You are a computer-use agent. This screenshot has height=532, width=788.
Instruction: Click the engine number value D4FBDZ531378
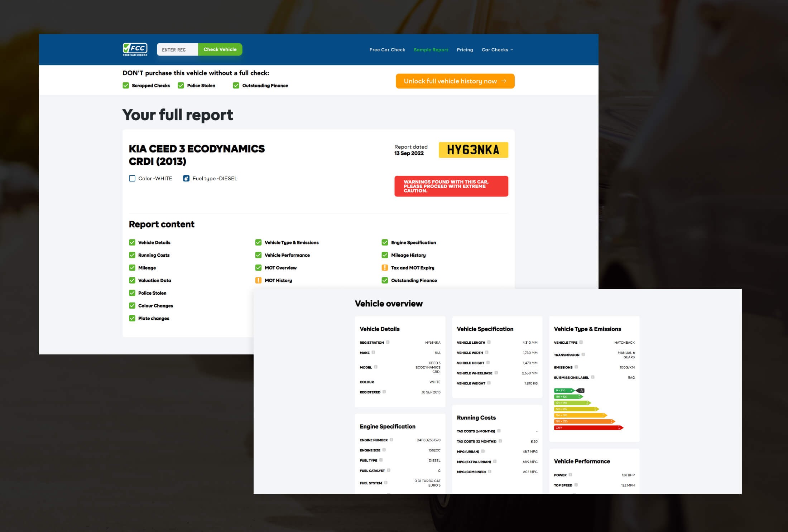428,440
